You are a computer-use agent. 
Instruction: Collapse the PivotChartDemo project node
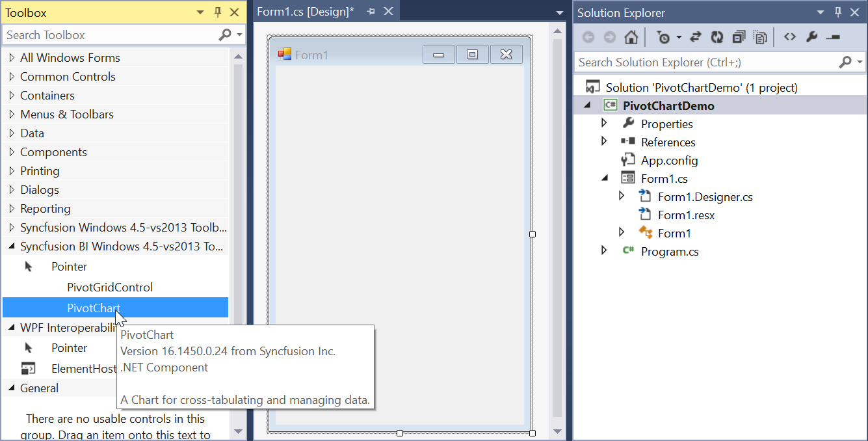(x=588, y=105)
